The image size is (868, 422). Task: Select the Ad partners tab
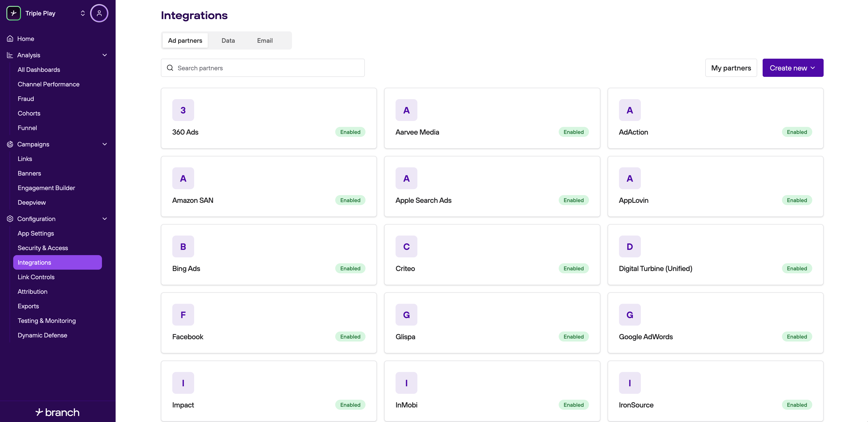click(185, 40)
